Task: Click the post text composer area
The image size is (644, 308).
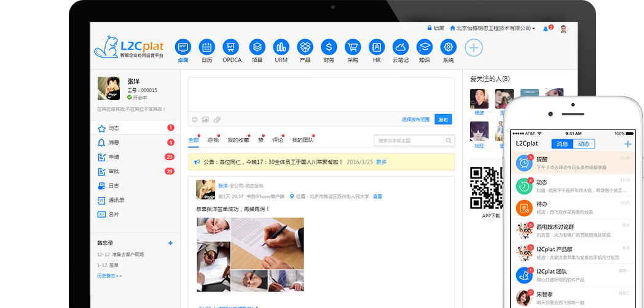Action: point(321,94)
